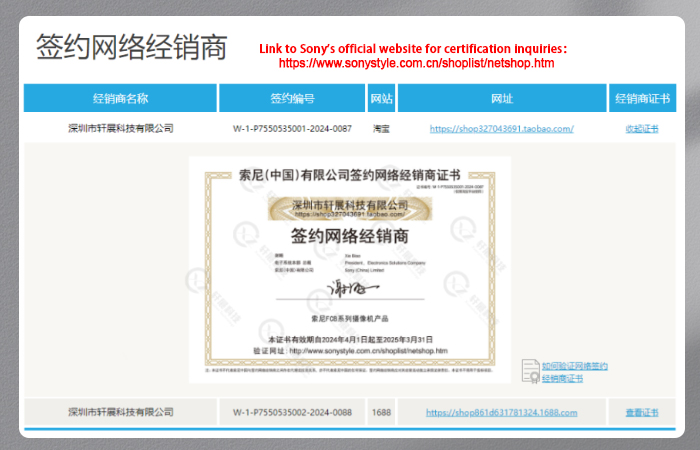This screenshot has width=700, height=450.
Task: Click the red Sony official website notice line
Action: tap(413, 49)
